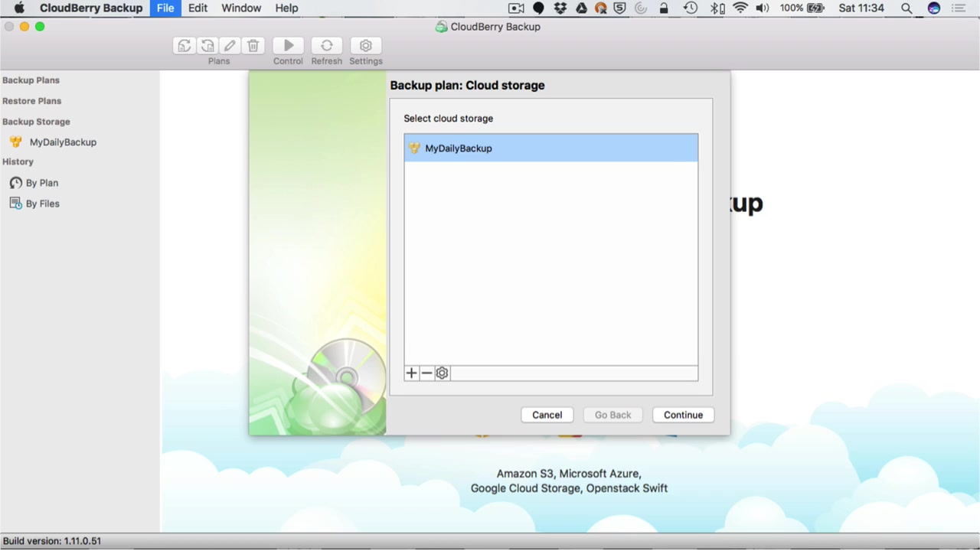Open Spotlight search magnifier icon

click(x=906, y=8)
